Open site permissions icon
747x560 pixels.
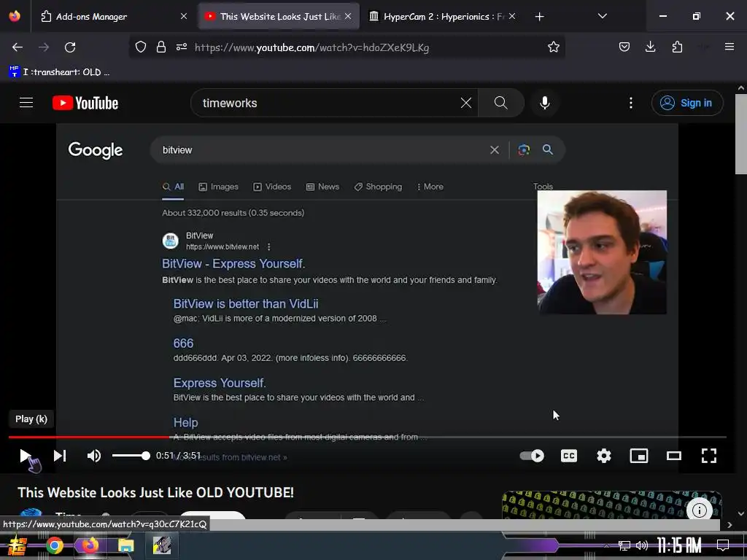coord(182,47)
